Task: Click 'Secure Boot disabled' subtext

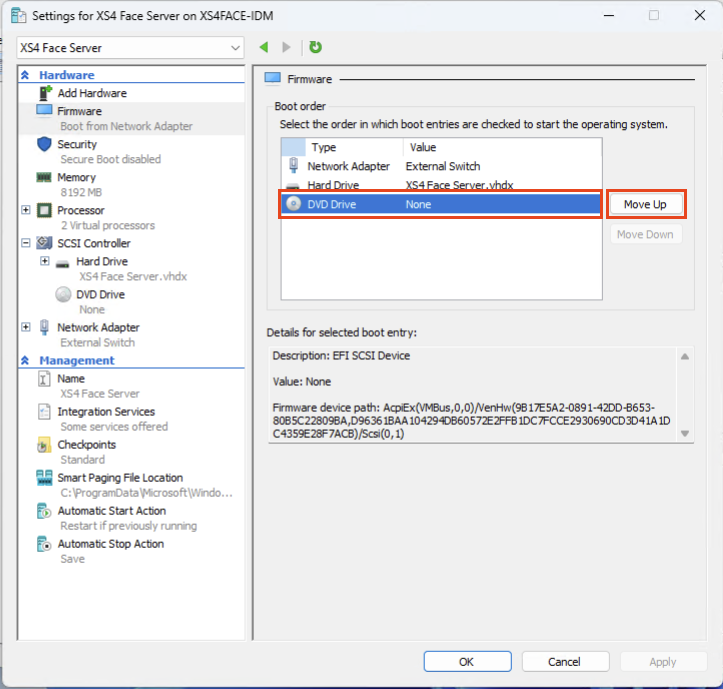Action: click(111, 159)
